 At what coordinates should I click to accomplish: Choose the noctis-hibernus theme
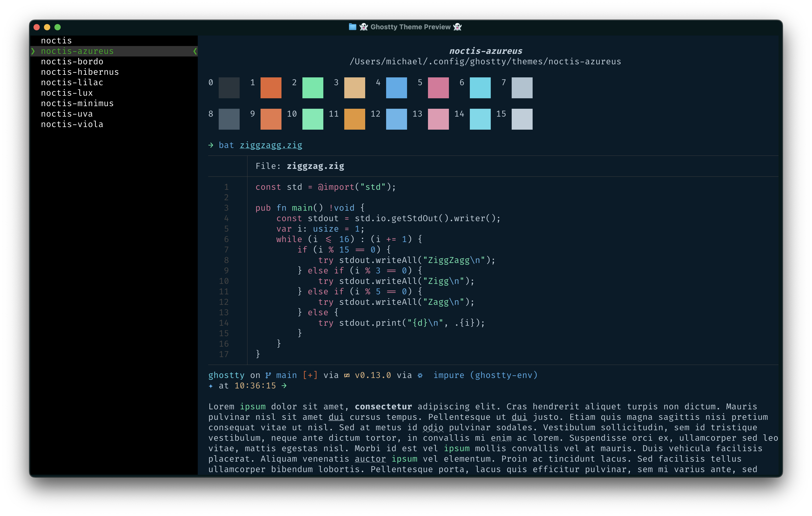pyautogui.click(x=80, y=72)
